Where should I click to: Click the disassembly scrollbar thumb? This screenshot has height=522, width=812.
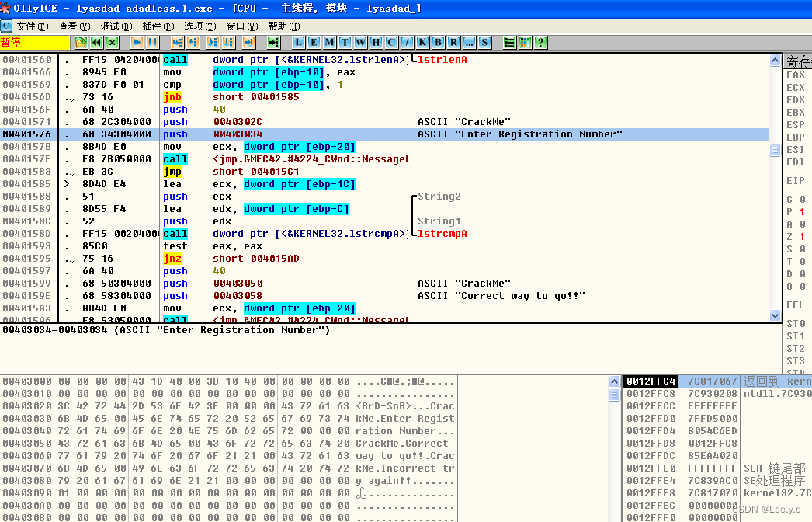[776, 151]
